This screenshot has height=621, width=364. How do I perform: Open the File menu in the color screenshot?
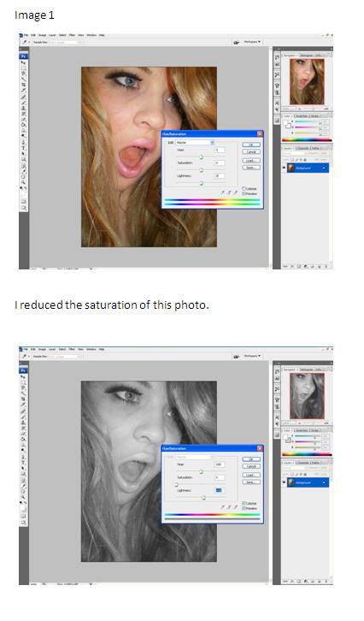pyautogui.click(x=26, y=35)
